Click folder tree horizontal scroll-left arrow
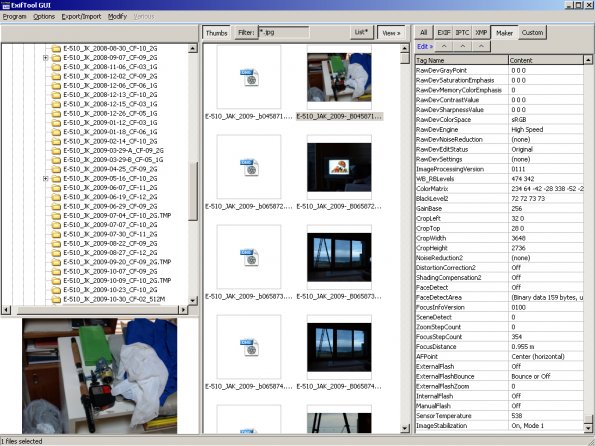Image resolution: width=595 pixels, height=446 pixels. [6, 310]
